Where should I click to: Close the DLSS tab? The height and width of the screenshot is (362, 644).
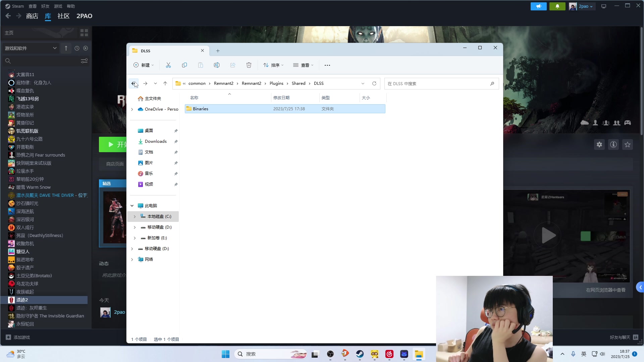tap(203, 51)
